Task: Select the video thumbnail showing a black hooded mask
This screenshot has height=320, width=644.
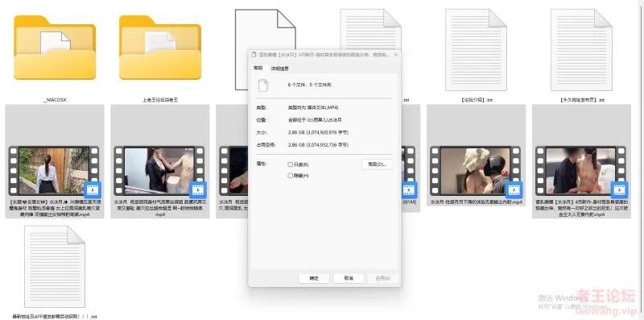Action: tap(476, 156)
